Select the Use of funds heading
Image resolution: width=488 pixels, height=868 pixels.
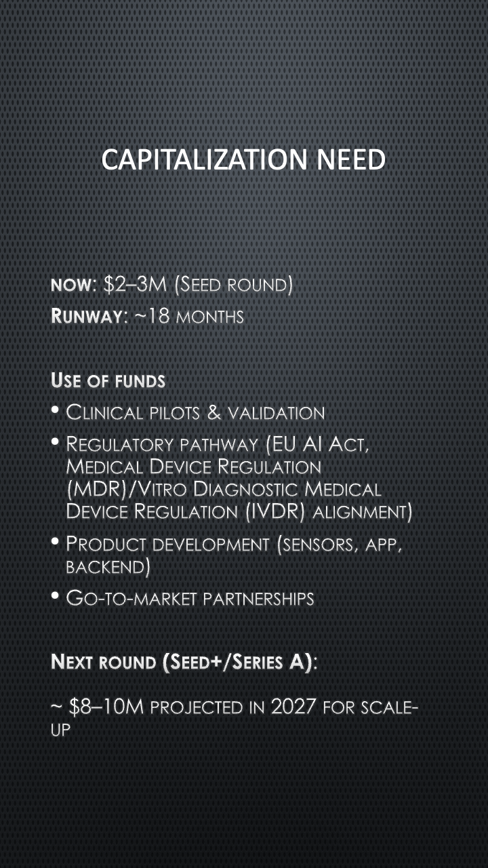(108, 381)
